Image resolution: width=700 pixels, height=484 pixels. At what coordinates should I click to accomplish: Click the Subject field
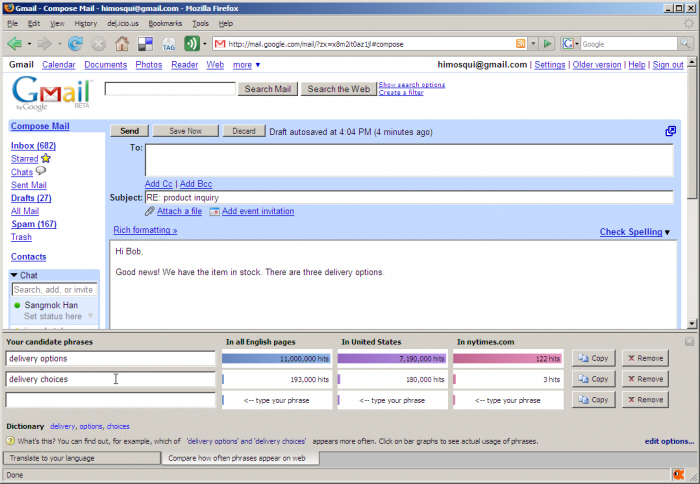(409, 197)
